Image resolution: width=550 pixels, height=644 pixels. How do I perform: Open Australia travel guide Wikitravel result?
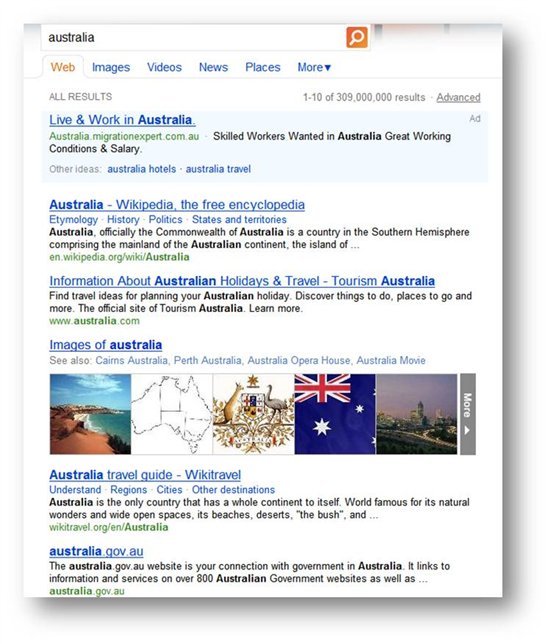(x=145, y=475)
